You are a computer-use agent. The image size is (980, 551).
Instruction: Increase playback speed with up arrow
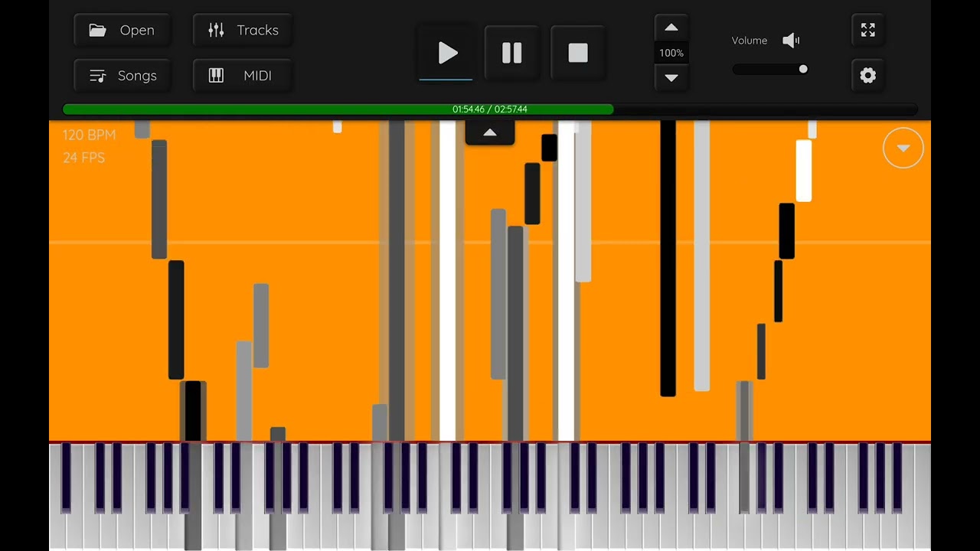[671, 28]
